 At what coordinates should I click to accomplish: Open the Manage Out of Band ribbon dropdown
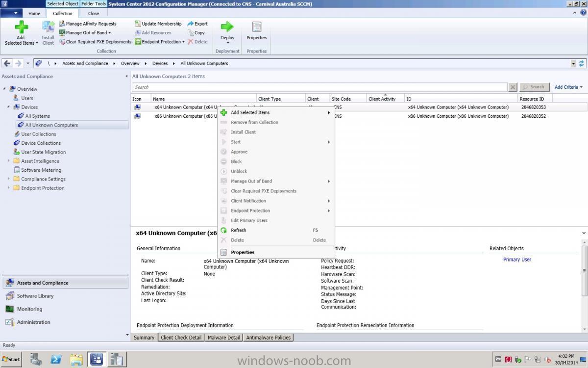pos(85,33)
